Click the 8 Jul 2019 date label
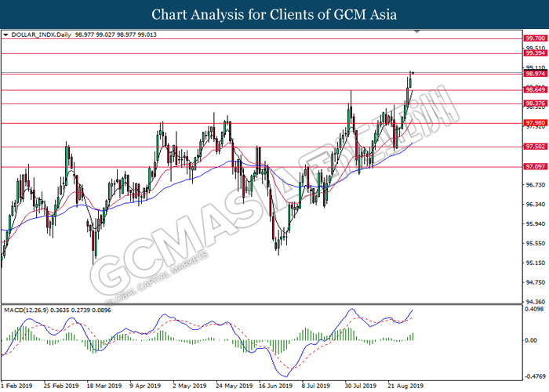The image size is (549, 392). 316,386
